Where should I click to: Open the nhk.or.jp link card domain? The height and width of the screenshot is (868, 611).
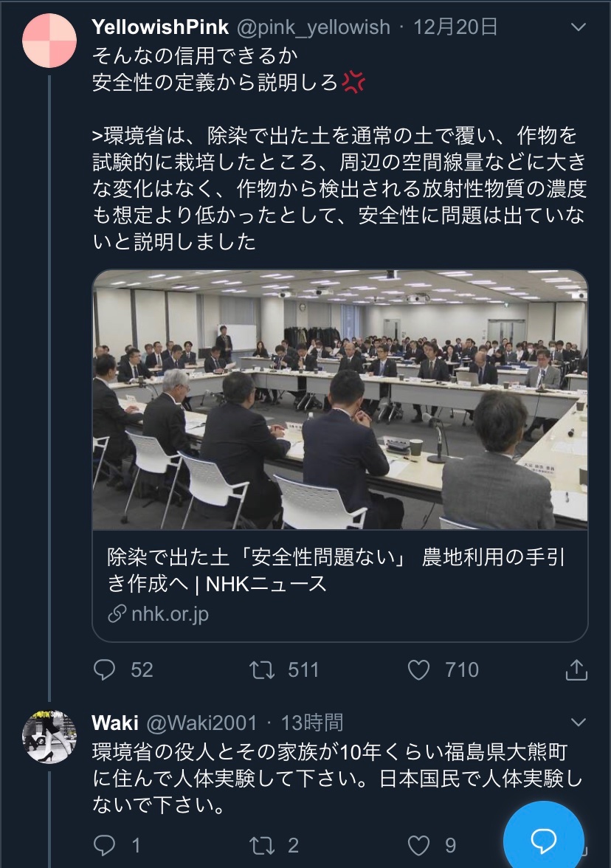pos(170,613)
